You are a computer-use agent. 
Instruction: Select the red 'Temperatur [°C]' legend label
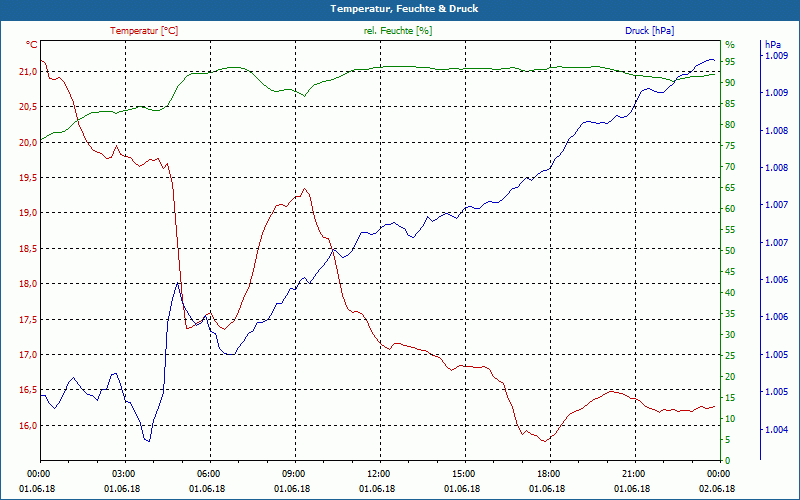pos(144,31)
